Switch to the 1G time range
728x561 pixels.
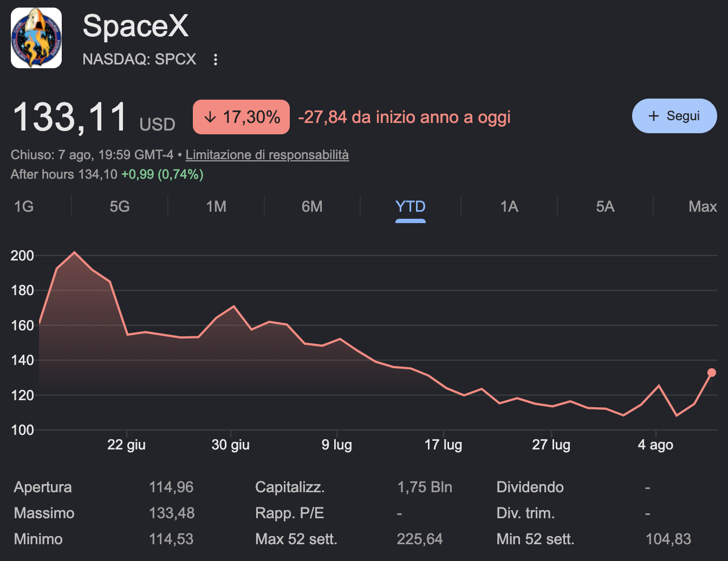click(x=24, y=206)
